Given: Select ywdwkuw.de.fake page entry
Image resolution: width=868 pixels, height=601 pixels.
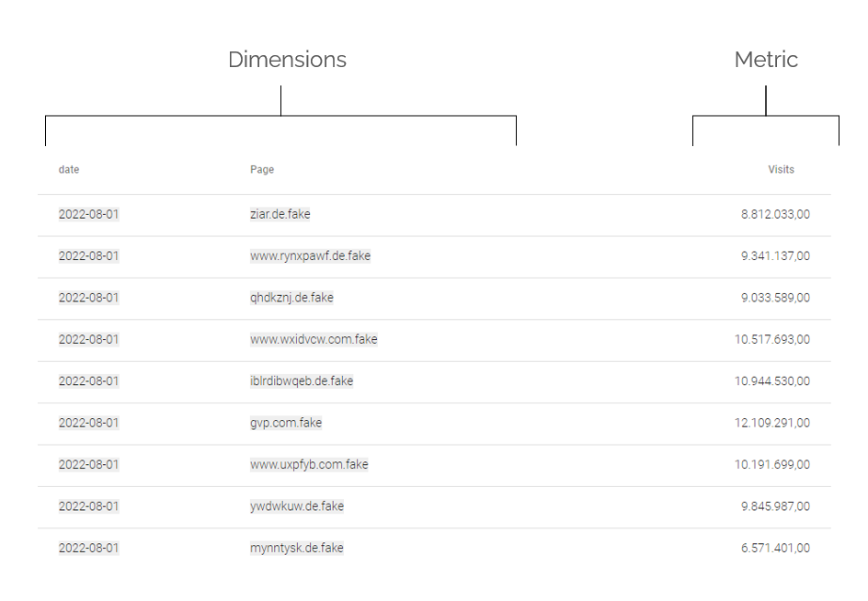Looking at the screenshot, I should pyautogui.click(x=297, y=506).
